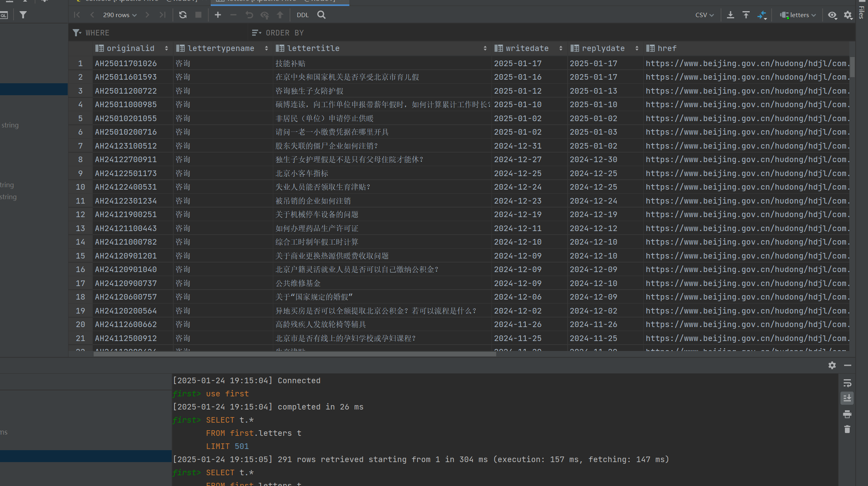Image resolution: width=868 pixels, height=486 pixels.
Task: Expand the 290 rows page size dropdown
Action: click(120, 15)
